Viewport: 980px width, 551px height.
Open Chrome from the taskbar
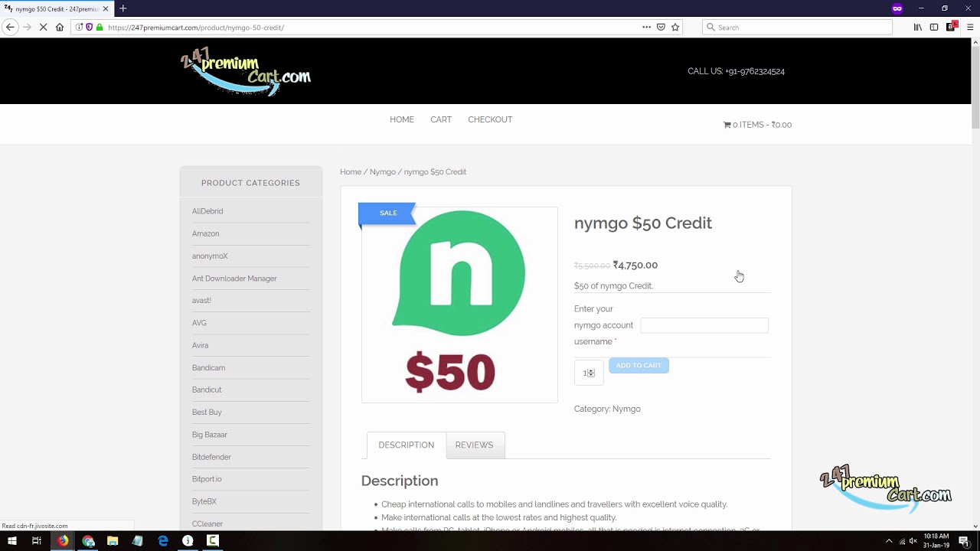[88, 541]
